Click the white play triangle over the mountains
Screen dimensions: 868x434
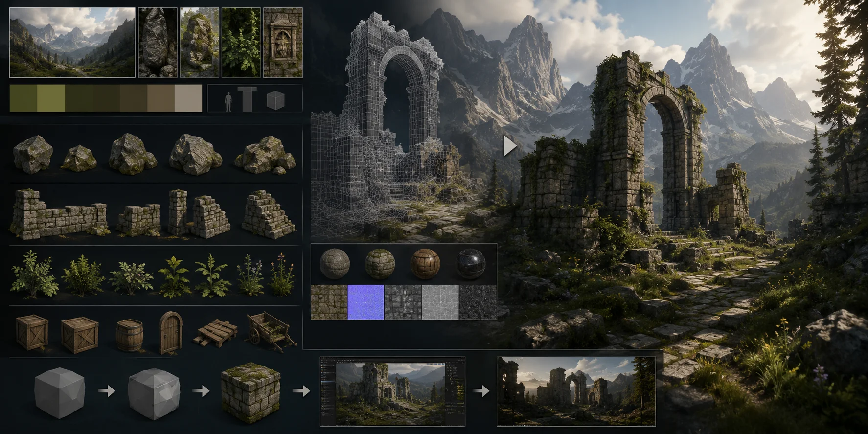tap(510, 146)
